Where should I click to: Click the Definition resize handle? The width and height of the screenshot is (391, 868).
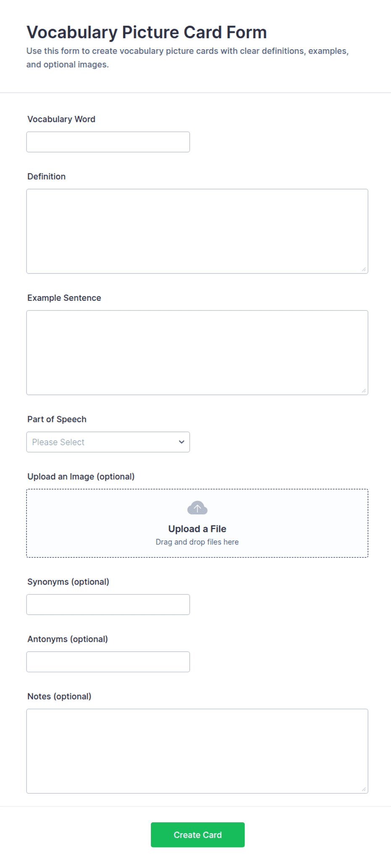(364, 269)
